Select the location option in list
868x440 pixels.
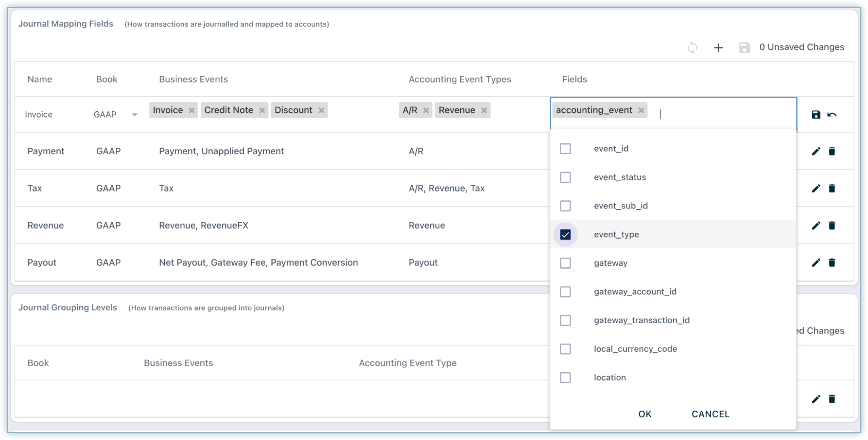coord(609,377)
